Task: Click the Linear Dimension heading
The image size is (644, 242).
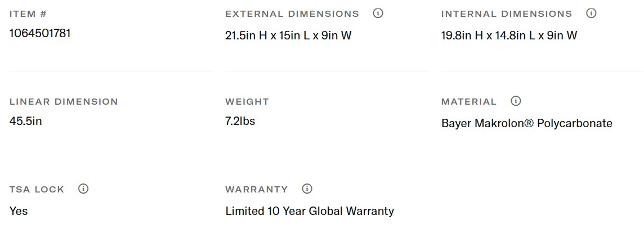Action: pyautogui.click(x=64, y=102)
